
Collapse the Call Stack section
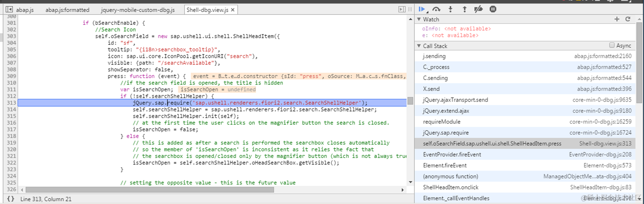(419, 46)
